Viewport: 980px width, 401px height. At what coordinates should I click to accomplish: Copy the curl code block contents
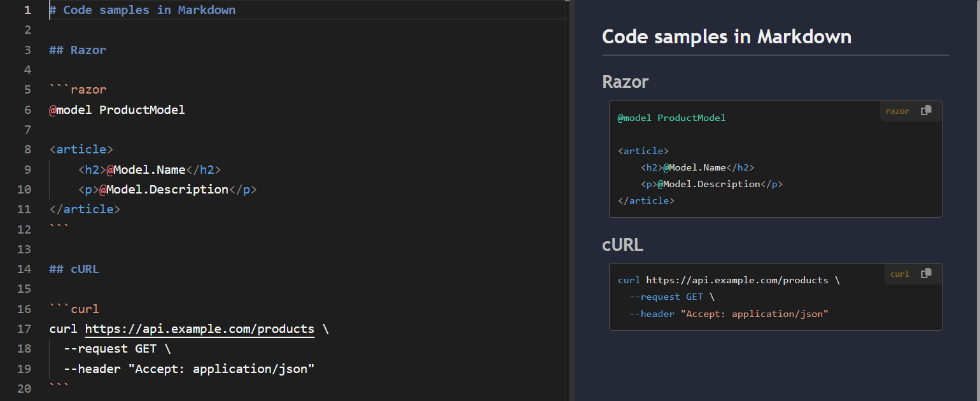pyautogui.click(x=926, y=274)
